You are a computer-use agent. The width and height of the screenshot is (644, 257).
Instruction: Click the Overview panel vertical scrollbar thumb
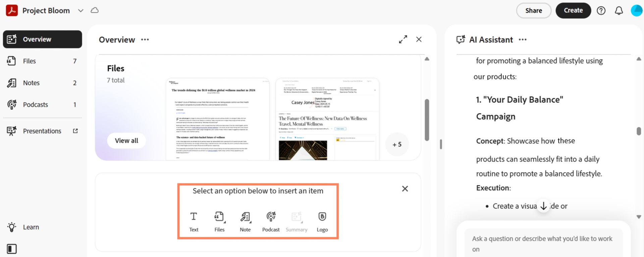427,120
